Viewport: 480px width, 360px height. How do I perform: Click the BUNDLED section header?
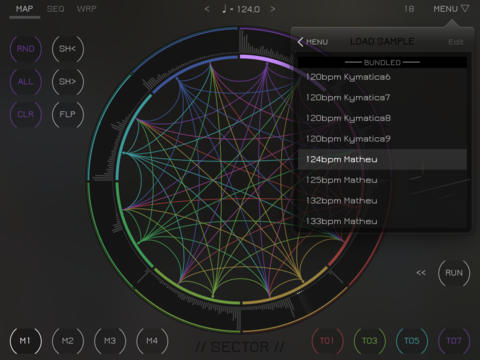382,62
